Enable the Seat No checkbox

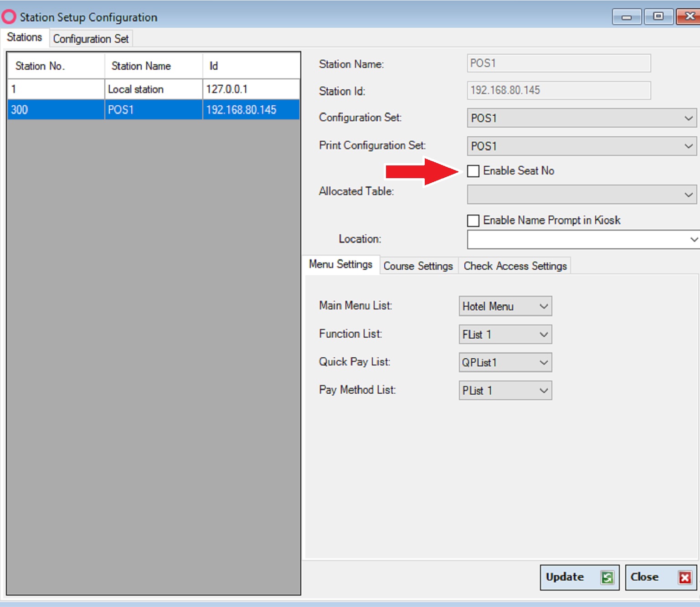click(x=474, y=171)
